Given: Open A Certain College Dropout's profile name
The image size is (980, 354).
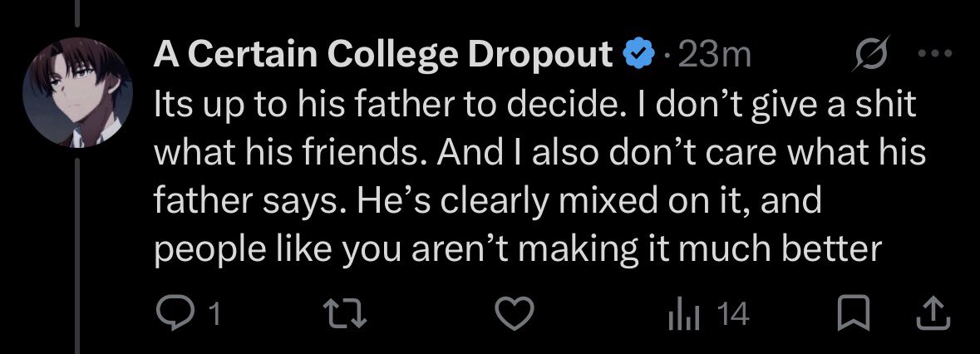Looking at the screenshot, I should (382, 56).
